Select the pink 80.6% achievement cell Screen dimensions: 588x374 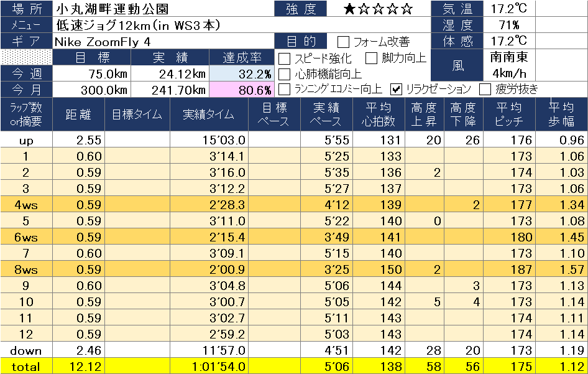(248, 90)
